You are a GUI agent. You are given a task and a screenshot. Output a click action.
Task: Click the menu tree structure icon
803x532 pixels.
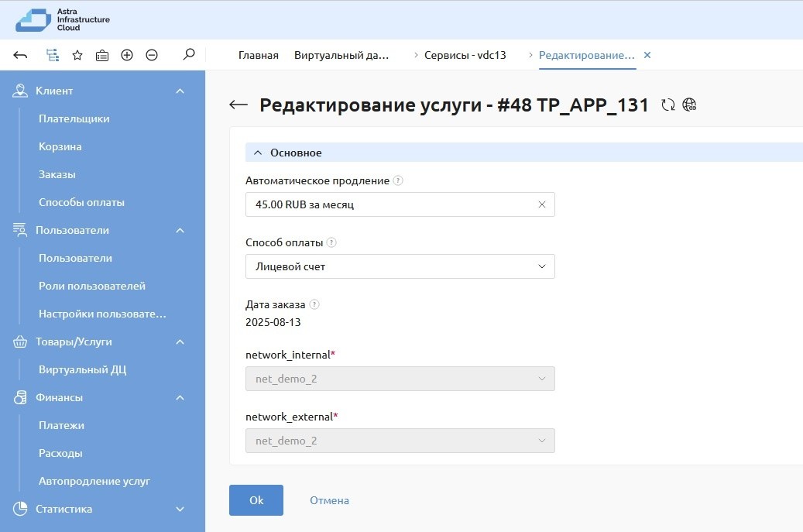click(53, 55)
